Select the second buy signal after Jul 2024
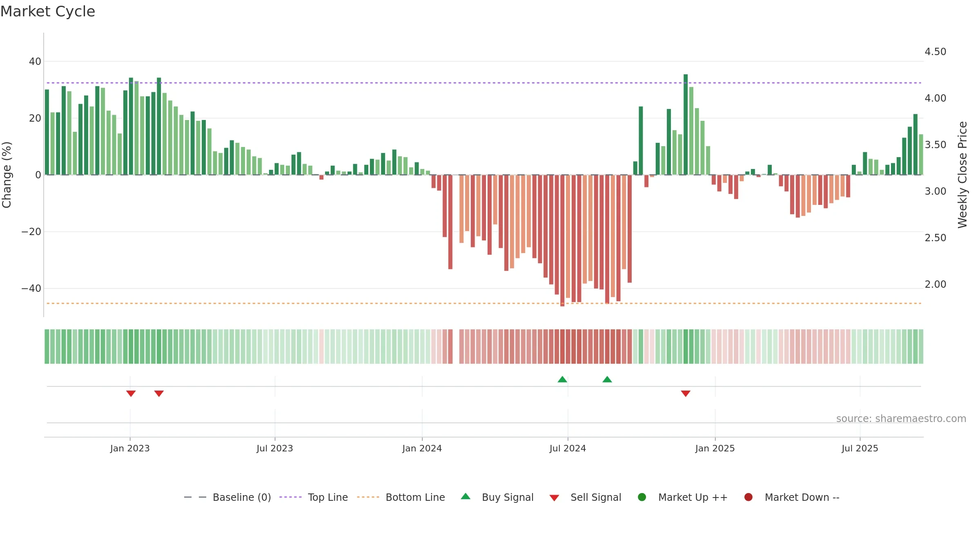Image resolution: width=980 pixels, height=551 pixels. [607, 379]
